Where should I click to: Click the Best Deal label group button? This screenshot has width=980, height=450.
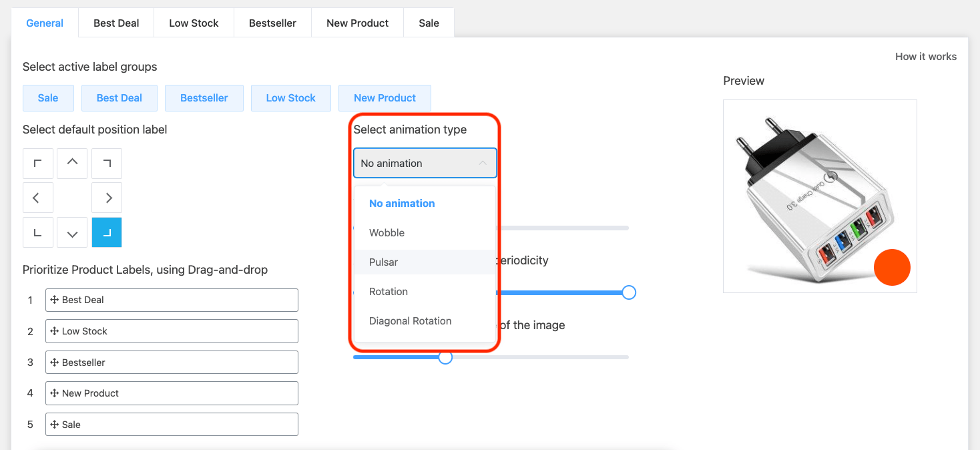click(x=119, y=97)
